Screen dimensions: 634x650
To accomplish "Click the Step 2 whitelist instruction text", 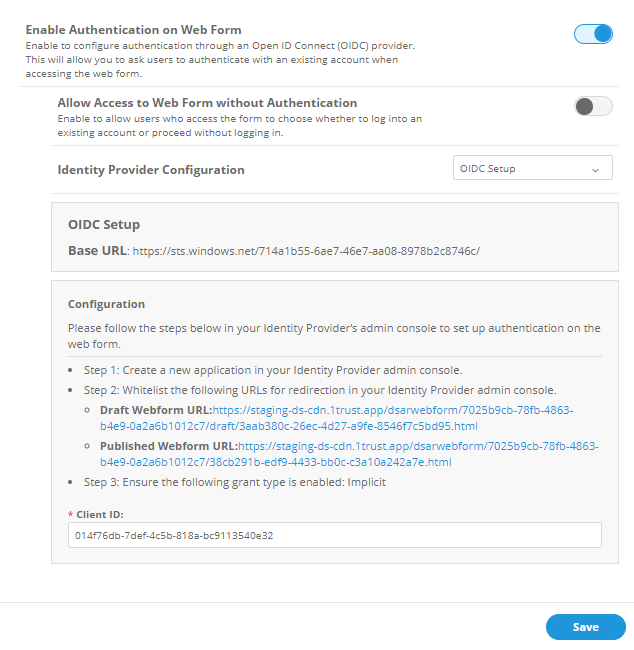I will 320,390.
